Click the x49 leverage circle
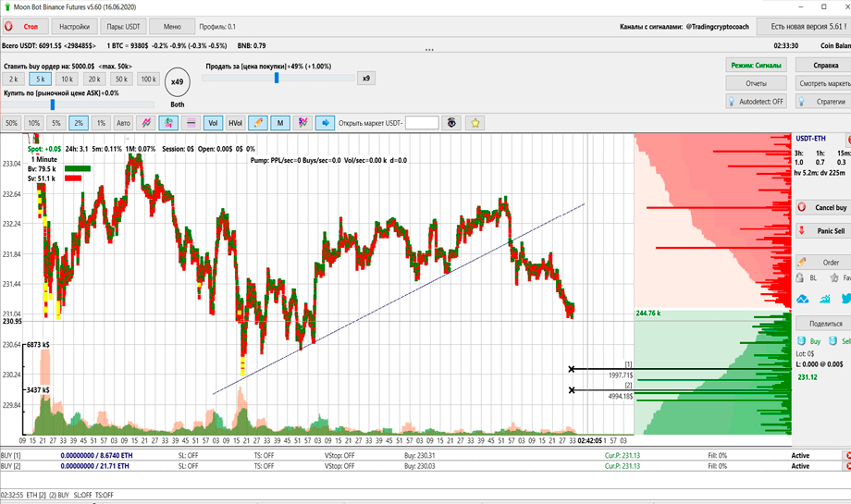 [x=178, y=83]
